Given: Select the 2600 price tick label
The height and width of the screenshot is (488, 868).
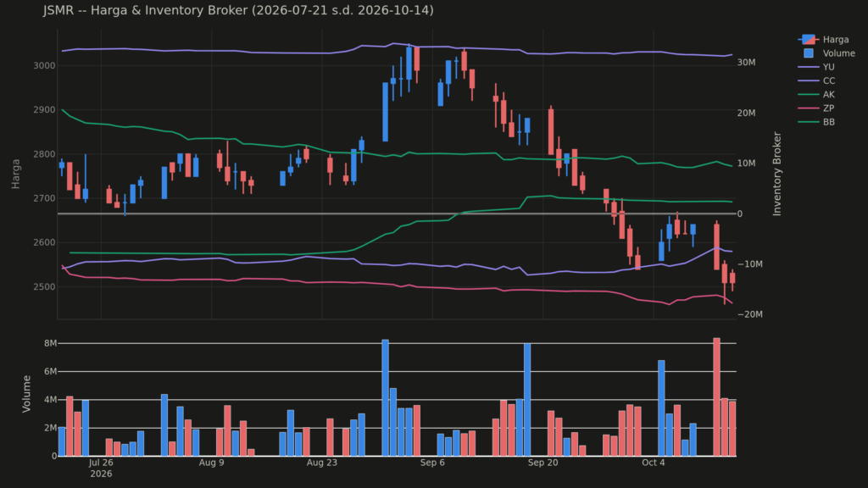Looking at the screenshot, I should [x=44, y=242].
